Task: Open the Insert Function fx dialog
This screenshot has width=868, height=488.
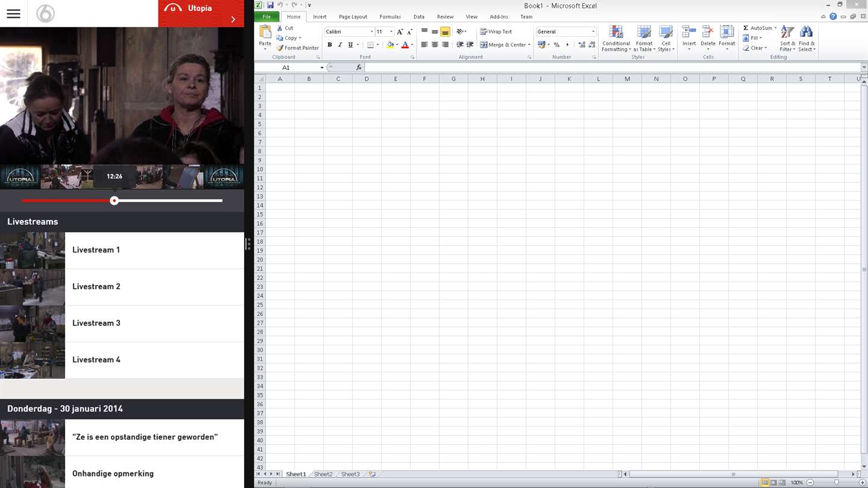Action: pos(359,67)
